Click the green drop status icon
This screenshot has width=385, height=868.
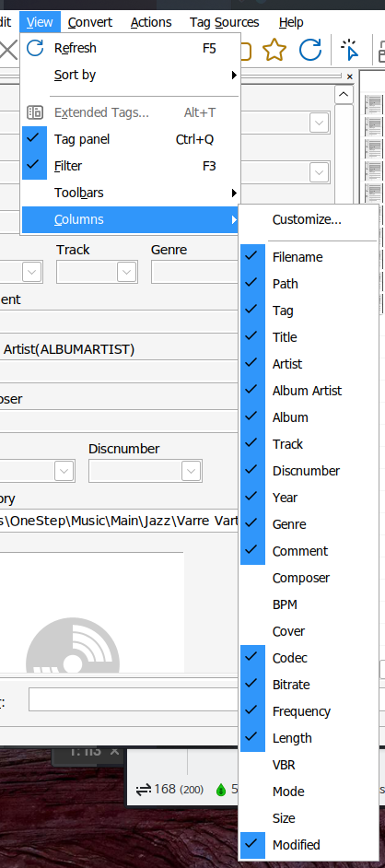(221, 790)
